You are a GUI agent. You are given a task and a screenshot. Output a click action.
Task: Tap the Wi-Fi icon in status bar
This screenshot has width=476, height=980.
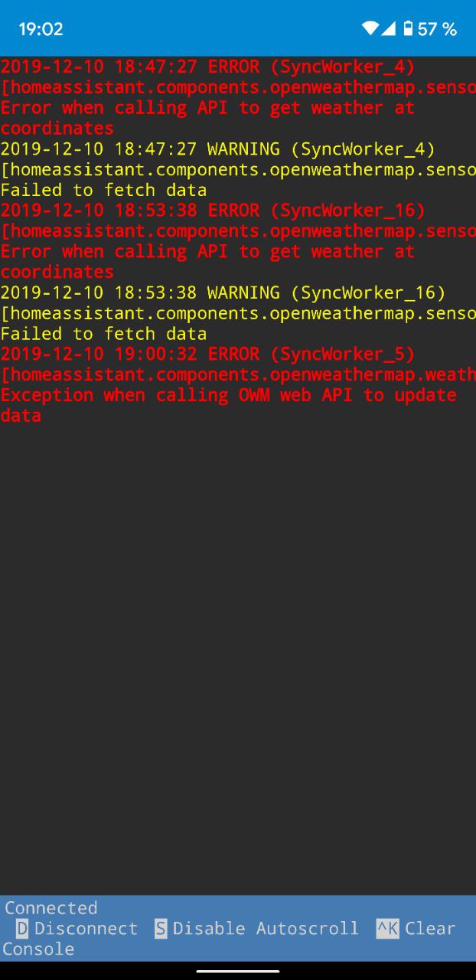pyautogui.click(x=370, y=28)
